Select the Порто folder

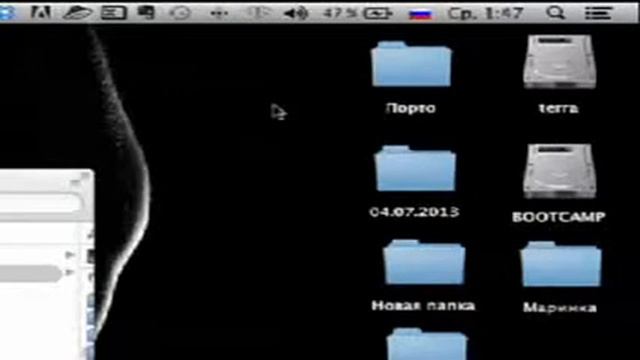pyautogui.click(x=411, y=64)
